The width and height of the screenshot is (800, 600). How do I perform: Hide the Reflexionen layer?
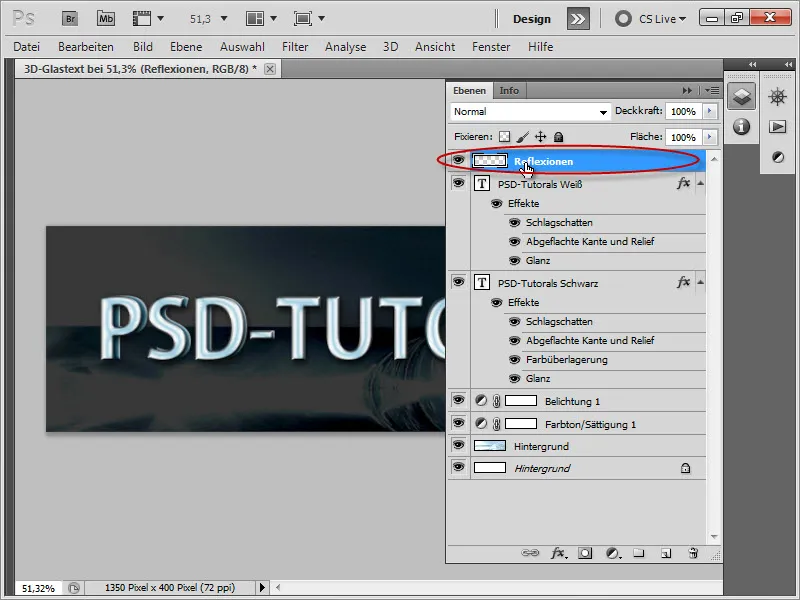[x=459, y=160]
